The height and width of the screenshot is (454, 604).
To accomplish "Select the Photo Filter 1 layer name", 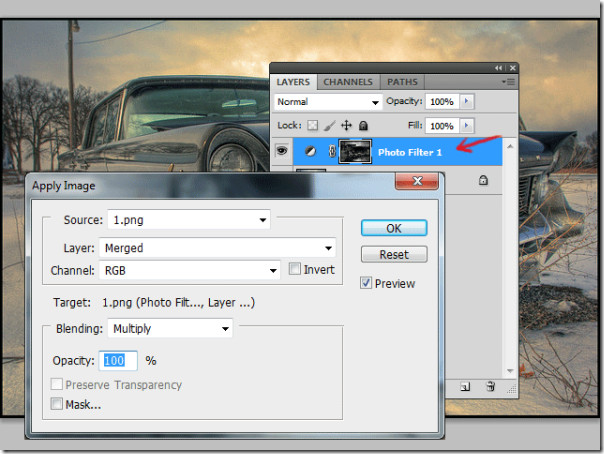I will [x=410, y=152].
